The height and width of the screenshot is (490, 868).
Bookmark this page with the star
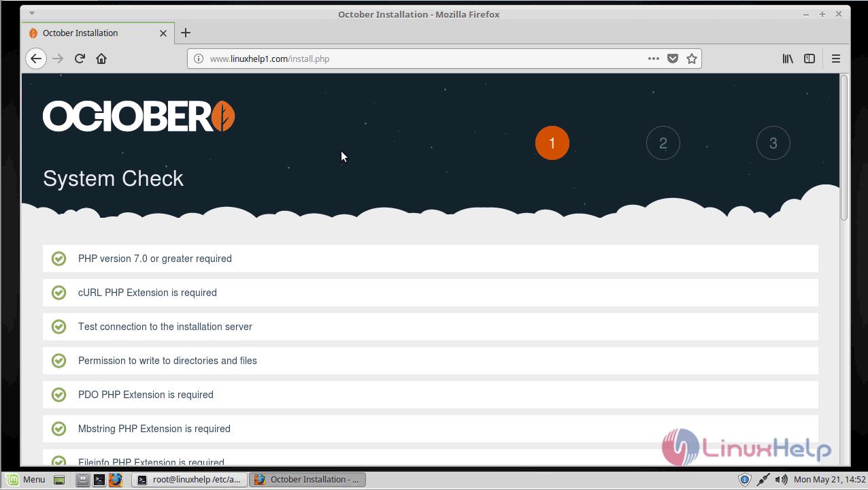point(692,59)
